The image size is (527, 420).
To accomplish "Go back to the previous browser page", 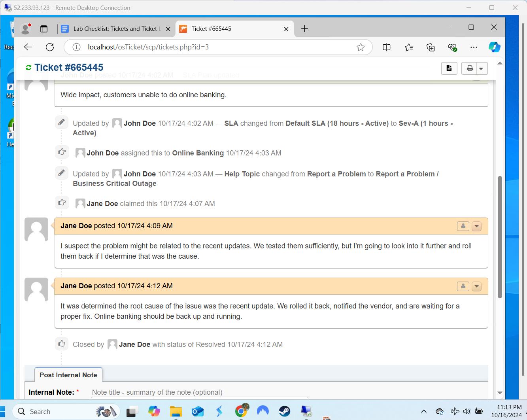I will pos(28,47).
